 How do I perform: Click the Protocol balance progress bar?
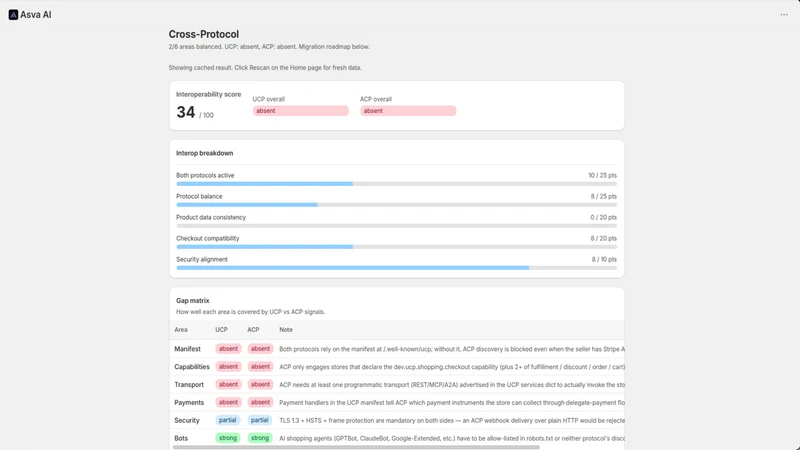pos(396,205)
